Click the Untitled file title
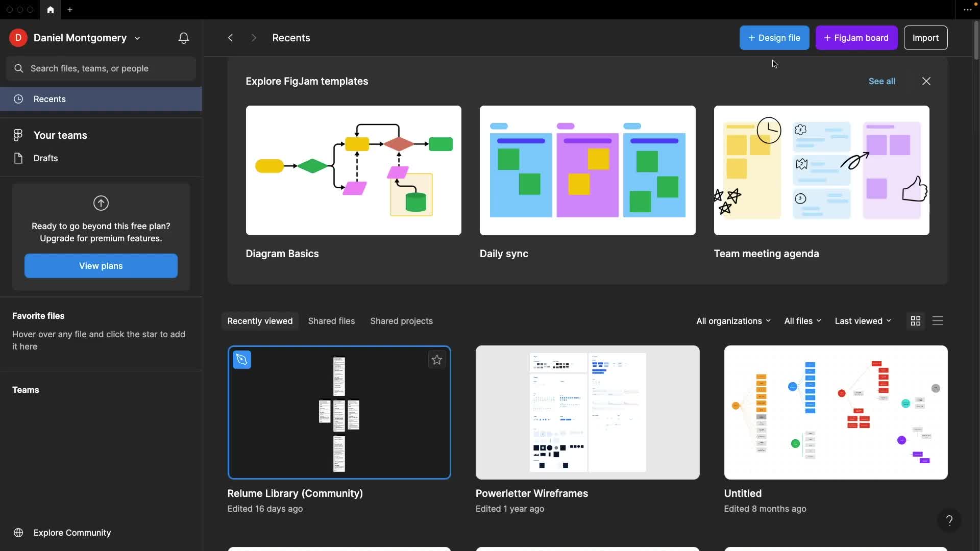The image size is (980, 551). 743,493
